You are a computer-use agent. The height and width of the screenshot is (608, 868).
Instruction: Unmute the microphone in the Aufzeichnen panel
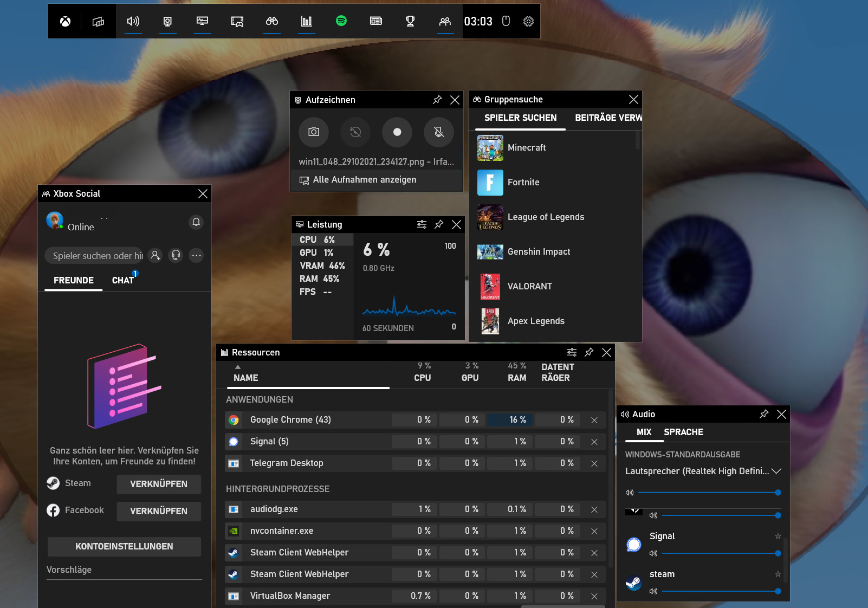coord(438,132)
